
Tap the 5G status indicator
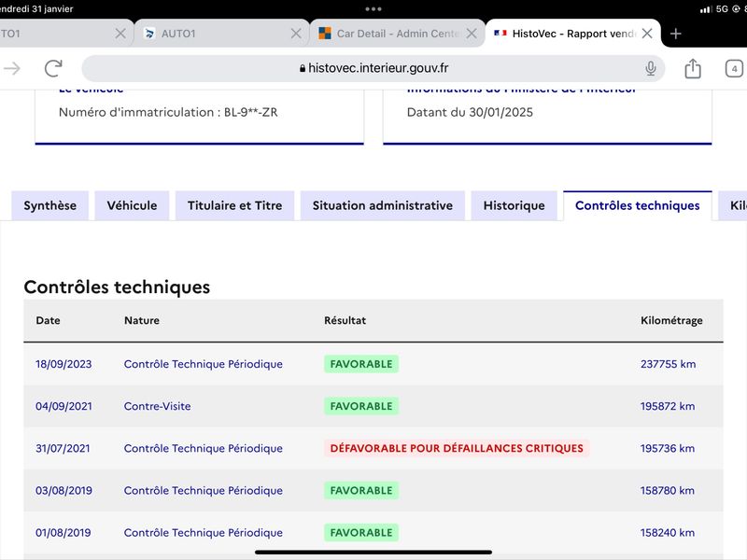tap(722, 9)
